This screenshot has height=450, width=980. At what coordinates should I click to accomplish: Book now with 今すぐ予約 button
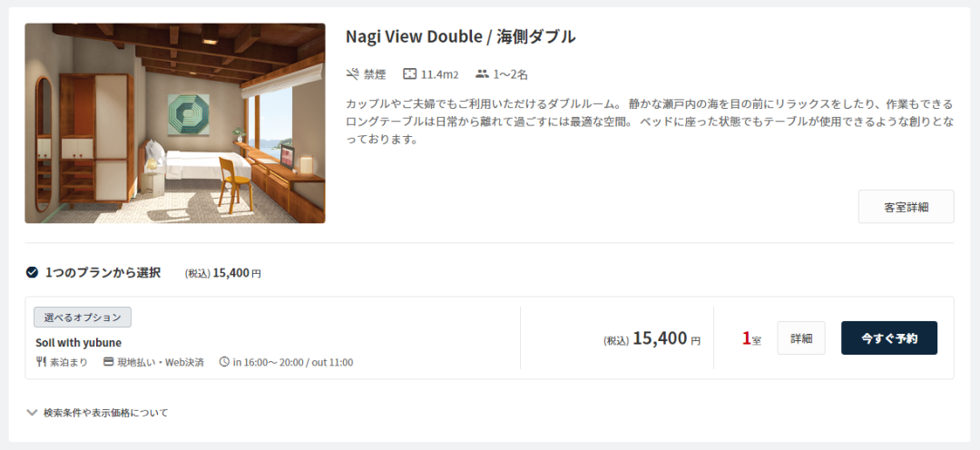pos(888,338)
